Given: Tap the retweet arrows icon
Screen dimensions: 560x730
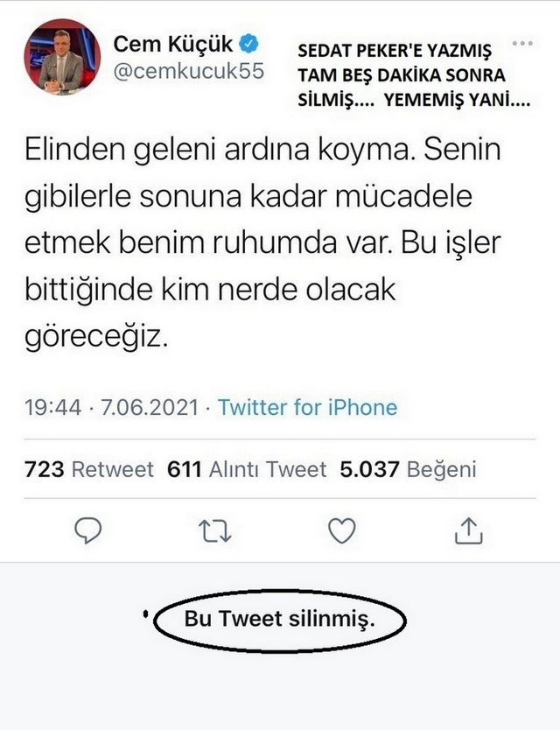Looking at the screenshot, I should [x=214, y=531].
